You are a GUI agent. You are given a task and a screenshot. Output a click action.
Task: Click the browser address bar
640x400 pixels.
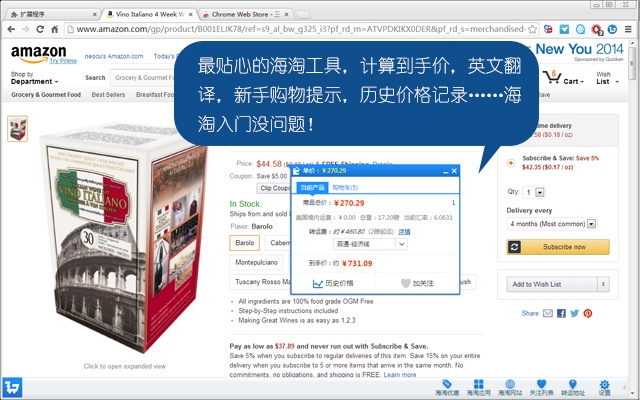pyautogui.click(x=300, y=29)
